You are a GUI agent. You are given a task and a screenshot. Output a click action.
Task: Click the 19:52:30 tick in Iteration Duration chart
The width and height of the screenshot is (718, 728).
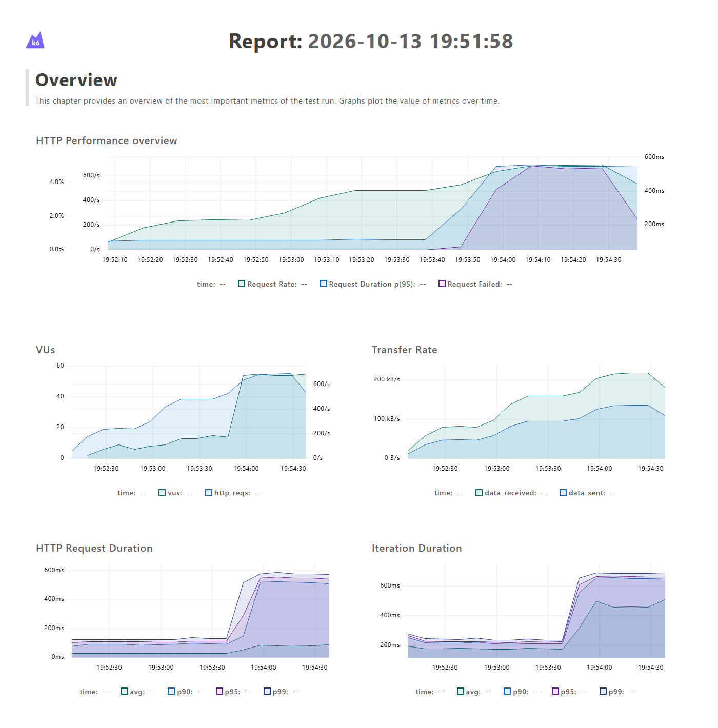[445, 668]
